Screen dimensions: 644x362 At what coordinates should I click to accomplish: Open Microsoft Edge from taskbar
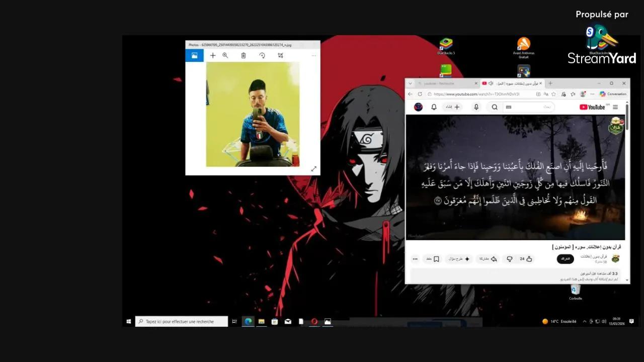(249, 321)
